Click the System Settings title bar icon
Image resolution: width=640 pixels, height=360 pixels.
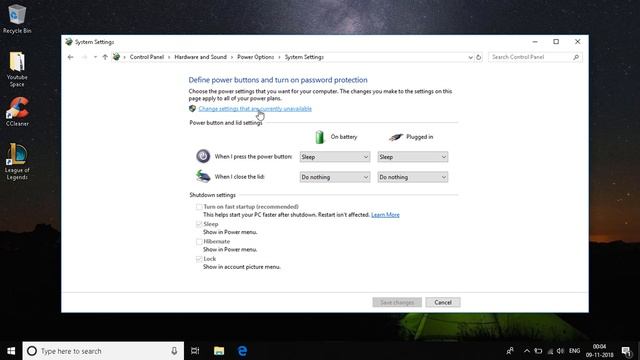(69, 42)
